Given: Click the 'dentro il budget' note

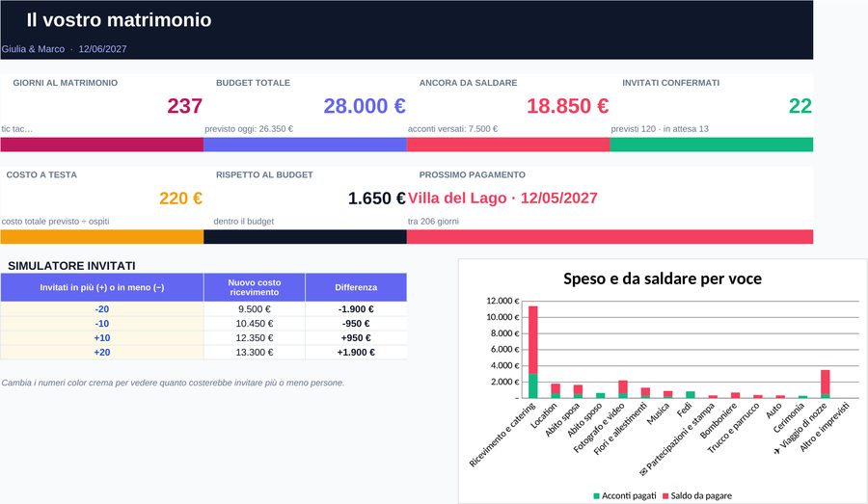Looking at the screenshot, I should click(x=244, y=221).
